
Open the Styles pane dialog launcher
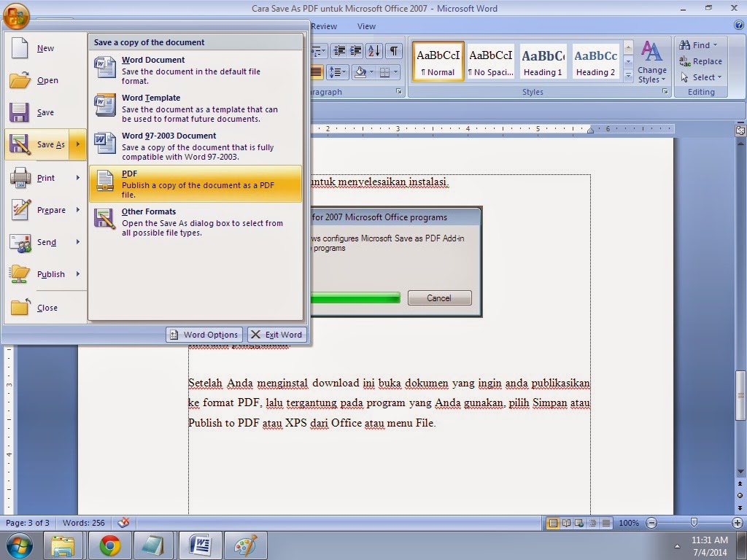click(x=665, y=91)
